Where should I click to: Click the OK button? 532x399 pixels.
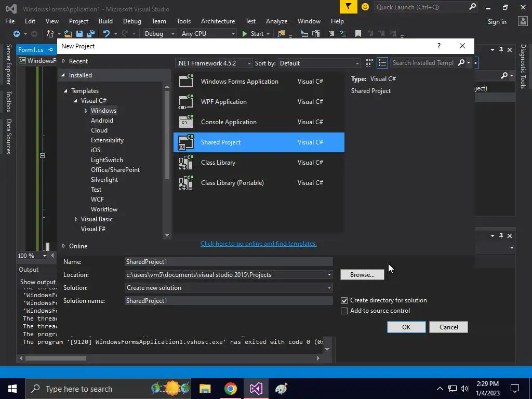406,327
